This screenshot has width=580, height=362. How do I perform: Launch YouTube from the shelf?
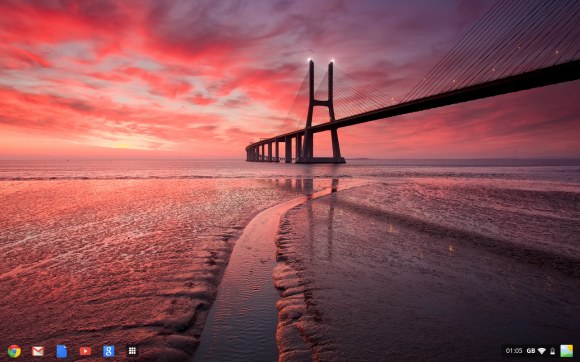pyautogui.click(x=85, y=351)
